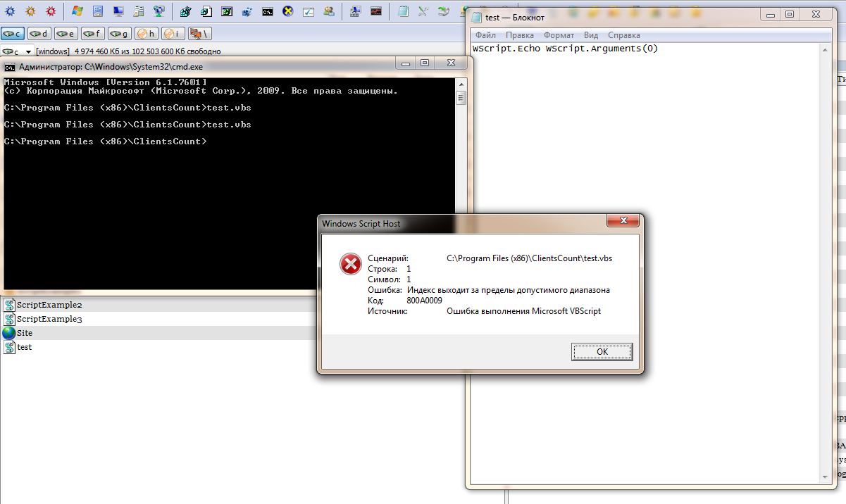Click the checklist toolbar icon

[309, 11]
